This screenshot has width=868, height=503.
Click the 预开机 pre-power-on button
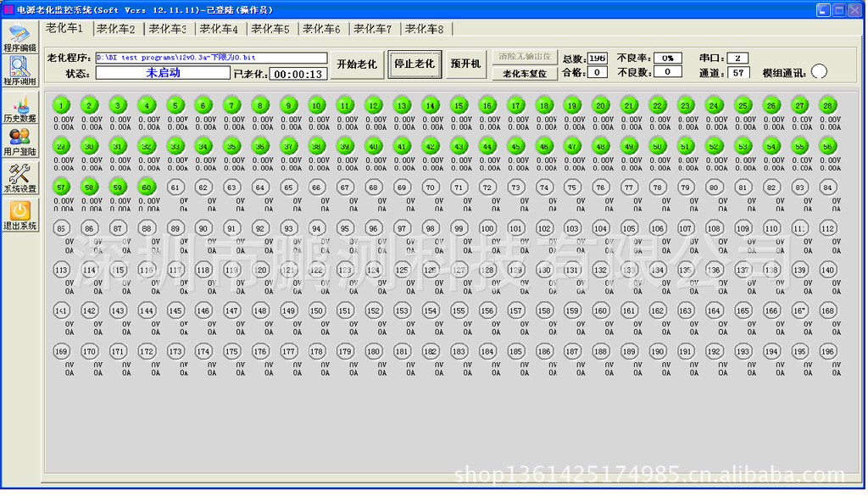pyautogui.click(x=465, y=64)
